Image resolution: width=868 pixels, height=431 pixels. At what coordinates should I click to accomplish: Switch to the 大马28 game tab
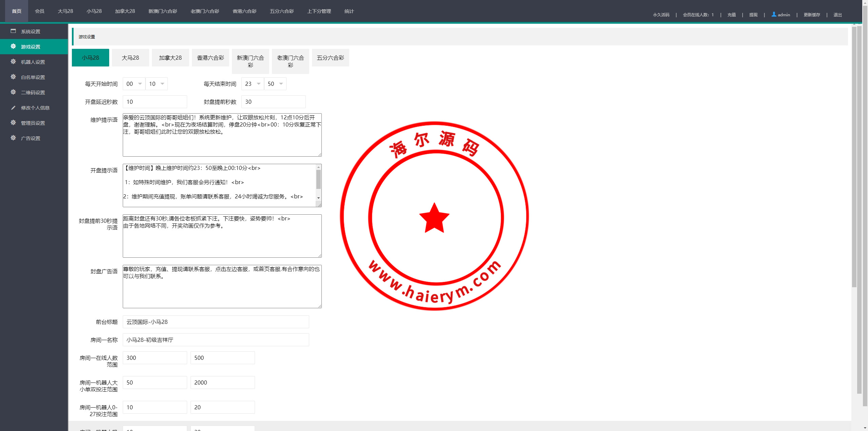coord(131,58)
